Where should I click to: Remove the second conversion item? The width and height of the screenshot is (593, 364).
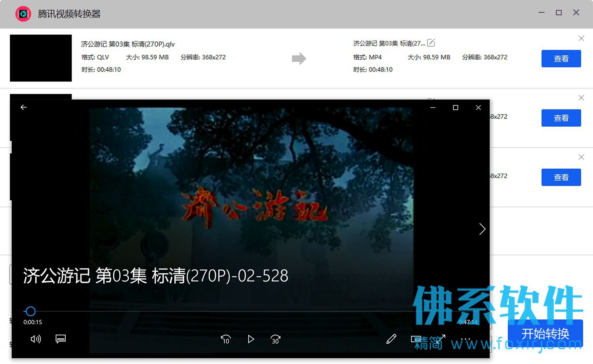click(581, 98)
